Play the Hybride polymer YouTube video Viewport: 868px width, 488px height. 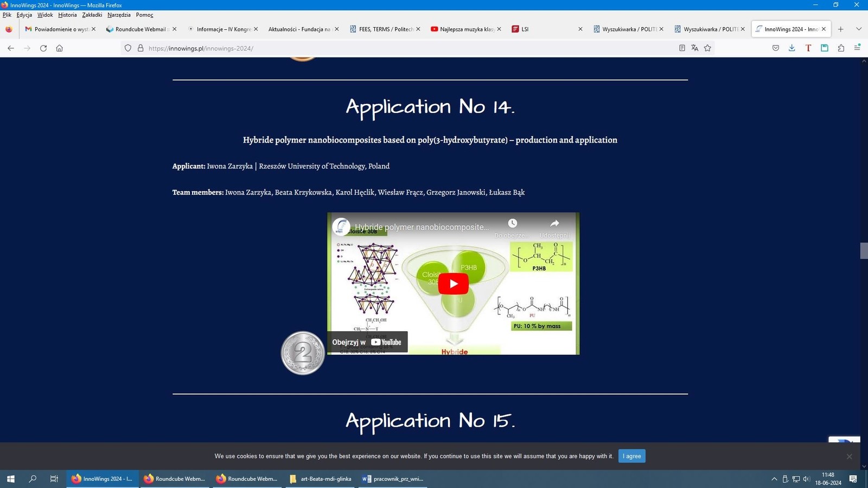click(x=453, y=284)
